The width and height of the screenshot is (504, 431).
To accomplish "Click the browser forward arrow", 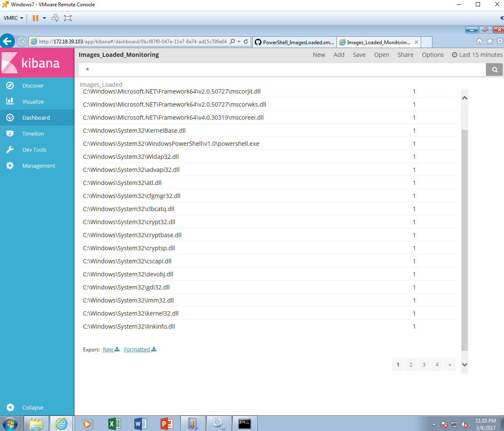I will click(21, 41).
